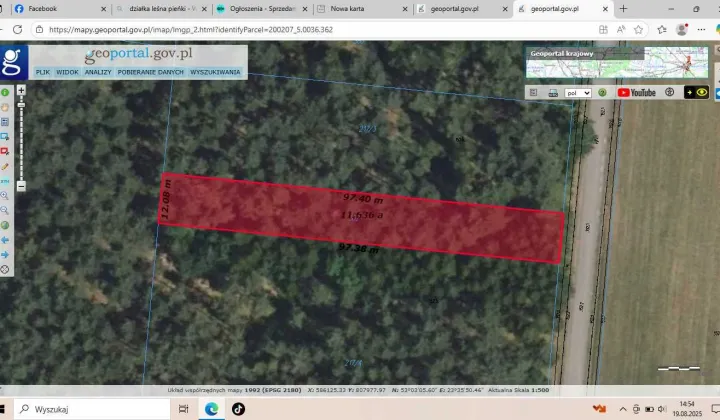720x420 pixels.
Task: Switch to the Ogłoszenia - Sprzedam tab
Action: click(262, 9)
